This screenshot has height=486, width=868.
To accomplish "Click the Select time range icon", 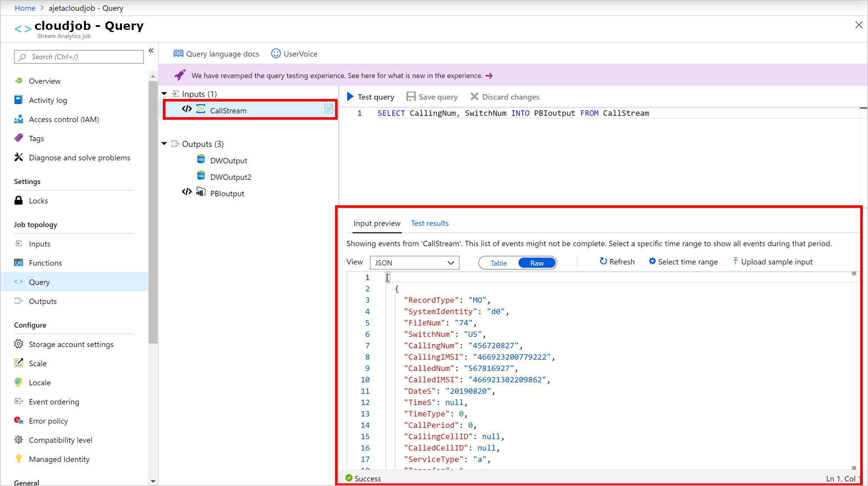I will coord(651,262).
